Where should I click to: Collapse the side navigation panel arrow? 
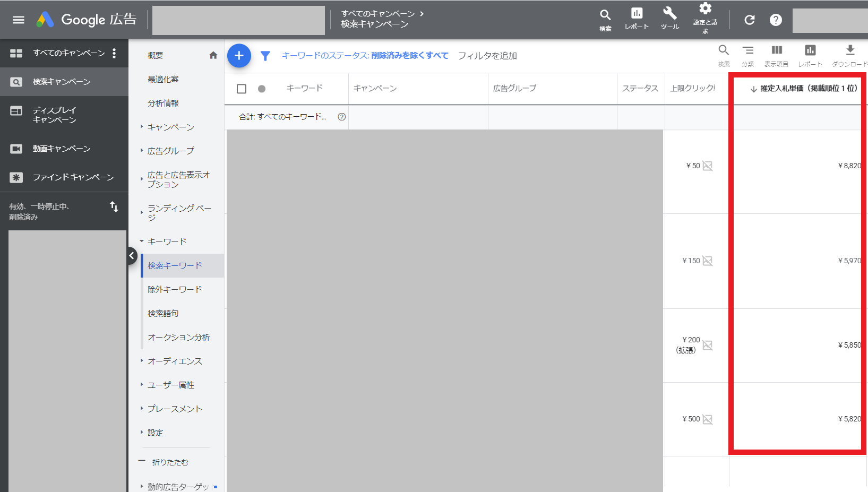coord(132,256)
